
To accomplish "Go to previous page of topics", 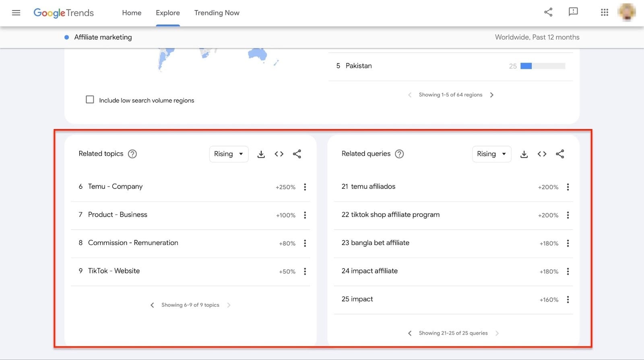I will coord(152,305).
